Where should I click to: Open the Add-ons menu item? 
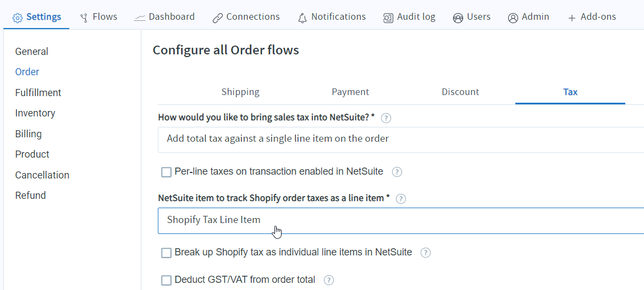click(x=592, y=17)
